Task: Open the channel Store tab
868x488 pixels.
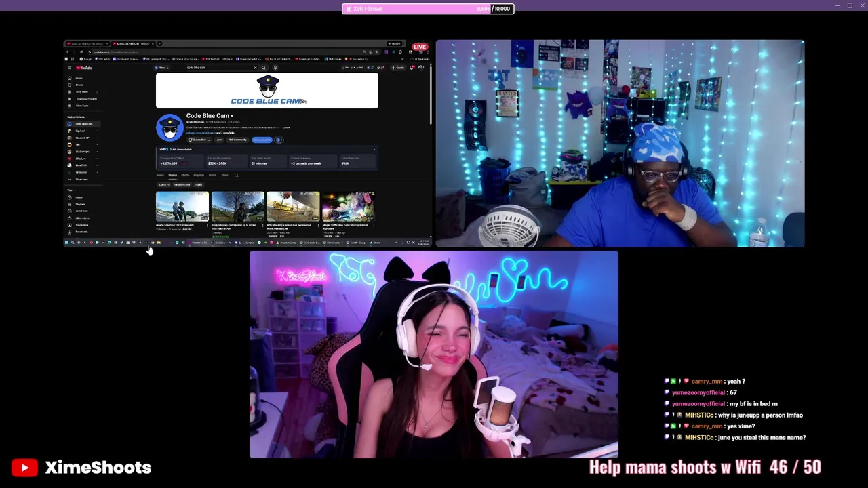Action: coord(224,175)
